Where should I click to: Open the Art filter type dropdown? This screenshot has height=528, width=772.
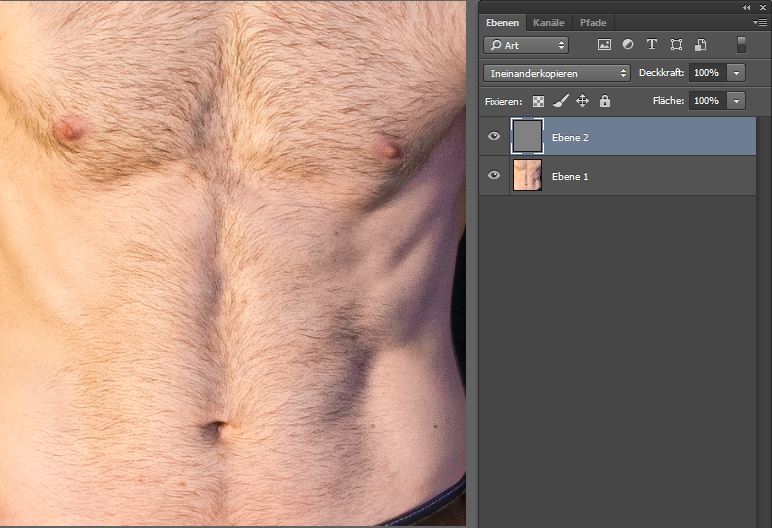(526, 45)
